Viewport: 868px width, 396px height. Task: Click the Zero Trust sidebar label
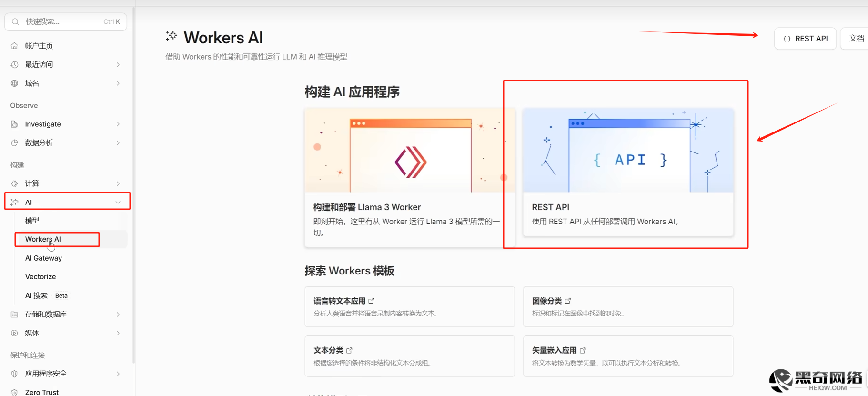click(x=42, y=392)
